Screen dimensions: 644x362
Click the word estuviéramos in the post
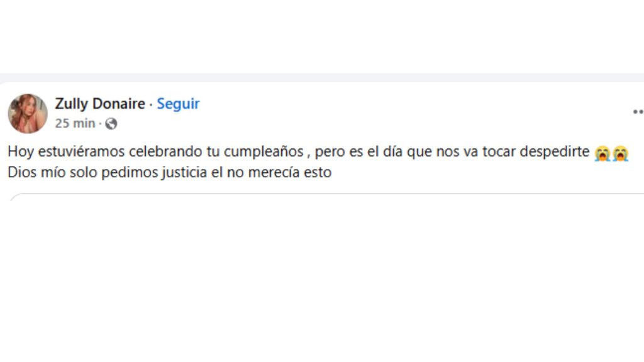[x=81, y=152]
